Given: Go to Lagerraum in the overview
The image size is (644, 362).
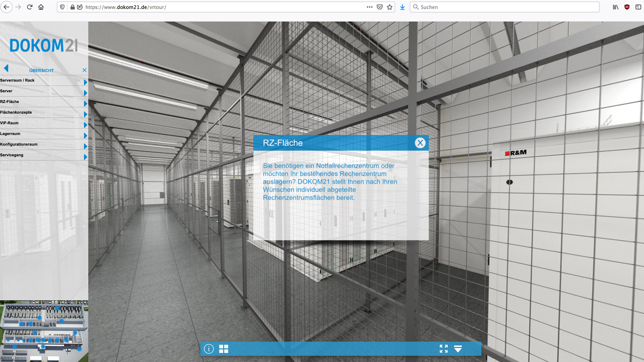Looking at the screenshot, I should 10,134.
